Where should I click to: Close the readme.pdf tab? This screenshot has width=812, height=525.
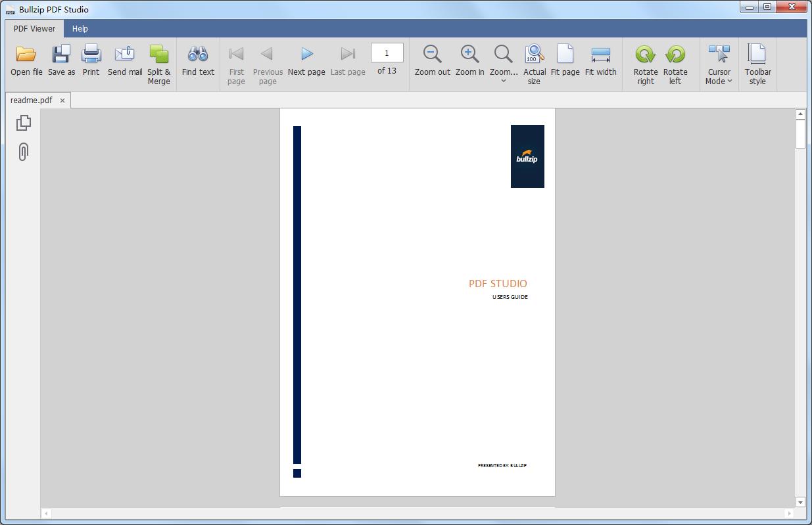(x=62, y=101)
